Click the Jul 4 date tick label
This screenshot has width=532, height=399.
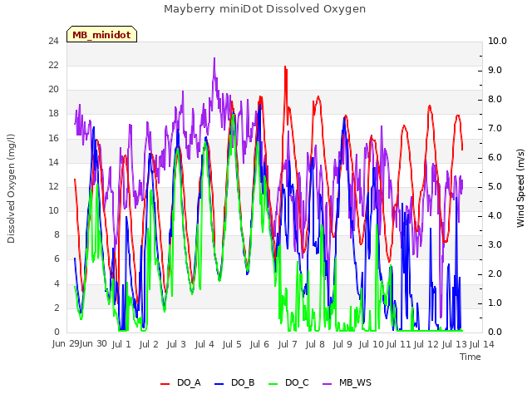[x=204, y=344]
